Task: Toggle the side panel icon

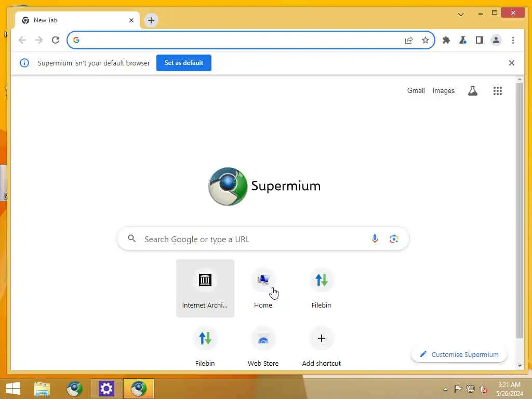Action: click(480, 40)
